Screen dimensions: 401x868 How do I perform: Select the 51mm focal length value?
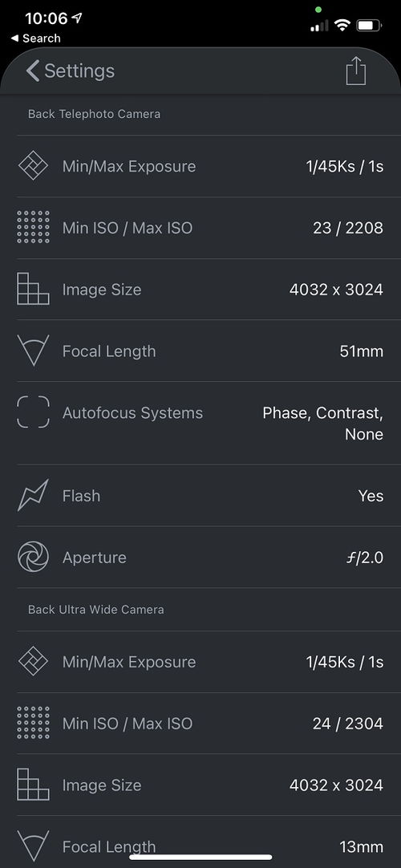click(361, 351)
